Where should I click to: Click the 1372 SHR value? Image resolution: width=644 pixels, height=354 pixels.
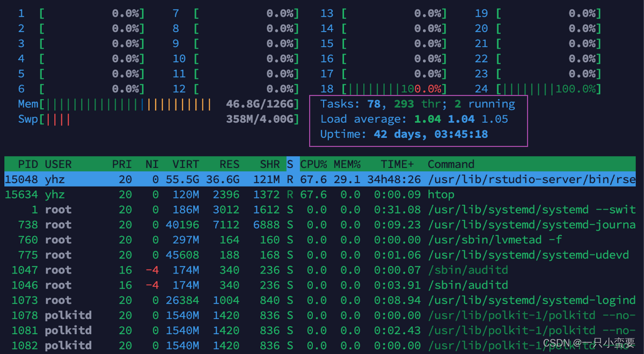tap(267, 195)
